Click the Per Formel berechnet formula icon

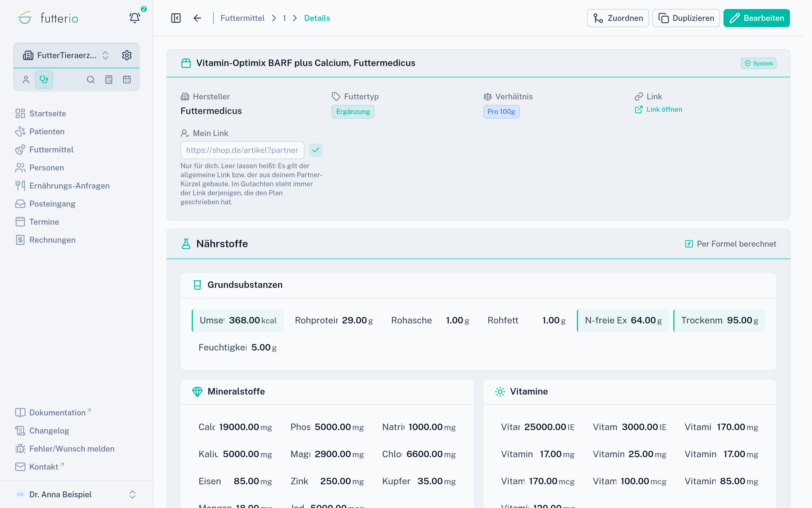point(689,244)
